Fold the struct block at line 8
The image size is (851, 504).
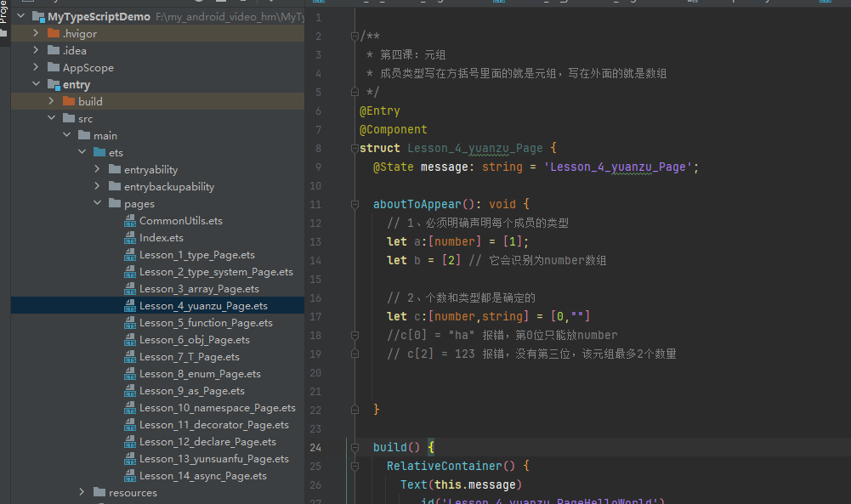355,148
